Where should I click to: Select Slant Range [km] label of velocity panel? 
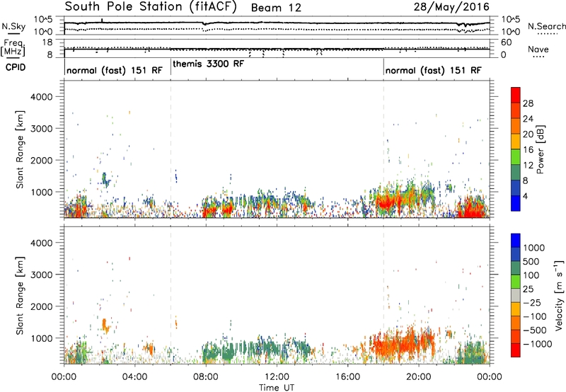click(x=20, y=296)
